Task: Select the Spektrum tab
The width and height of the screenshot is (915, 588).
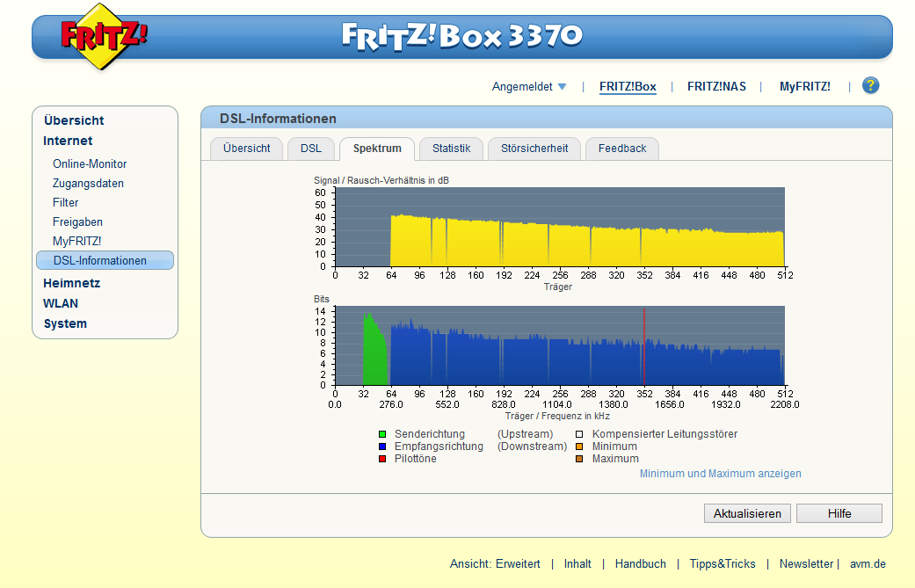Action: (x=377, y=149)
